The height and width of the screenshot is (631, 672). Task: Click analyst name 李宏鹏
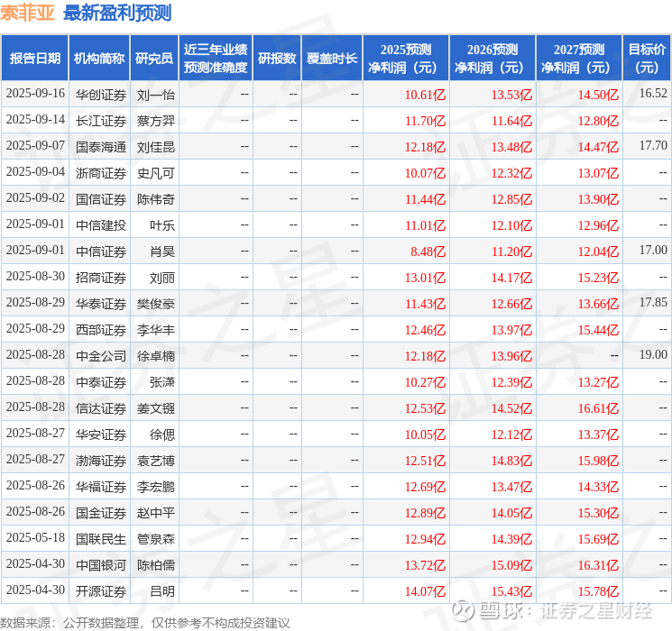click(x=156, y=487)
